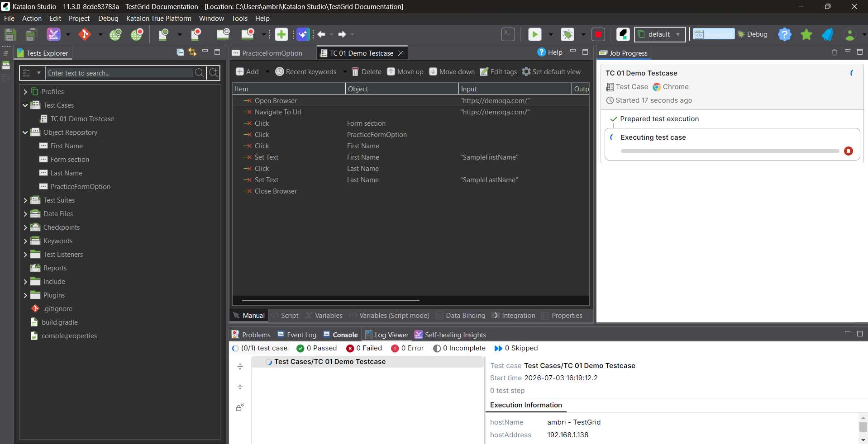
Task: Toggle the 0 Failed filter
Action: click(x=364, y=348)
